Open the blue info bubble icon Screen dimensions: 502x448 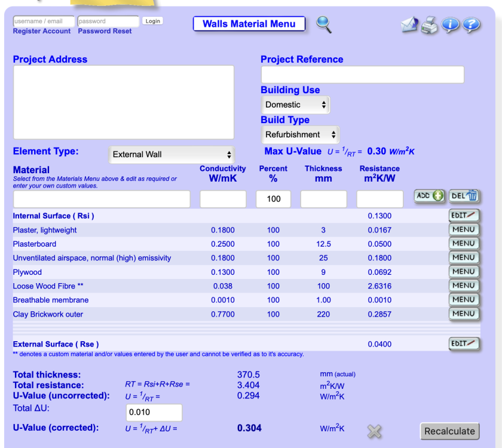[450, 24]
